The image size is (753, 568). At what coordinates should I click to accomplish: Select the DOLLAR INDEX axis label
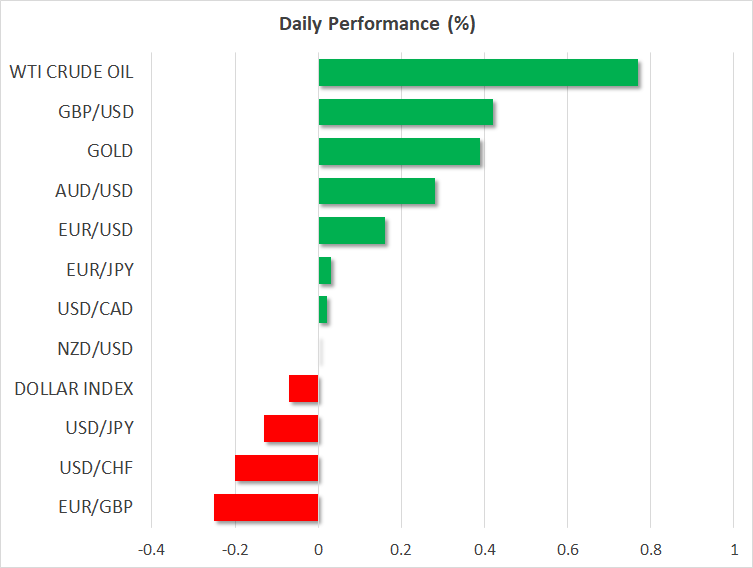coord(74,388)
